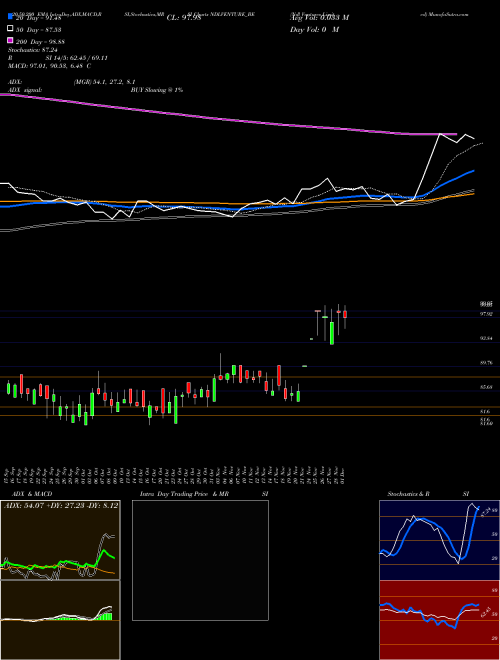The width and height of the screenshot is (500, 660).
Task: Click the 'ADX signal:' label
Action: [25, 90]
